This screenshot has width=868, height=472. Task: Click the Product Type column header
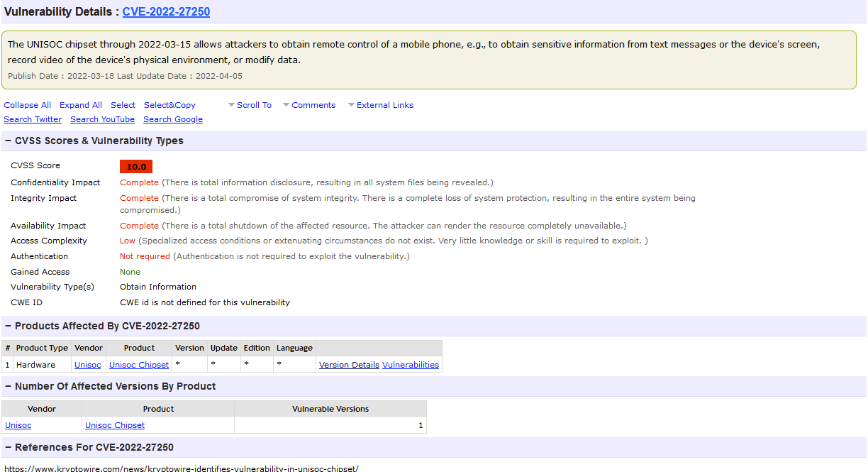coord(42,348)
